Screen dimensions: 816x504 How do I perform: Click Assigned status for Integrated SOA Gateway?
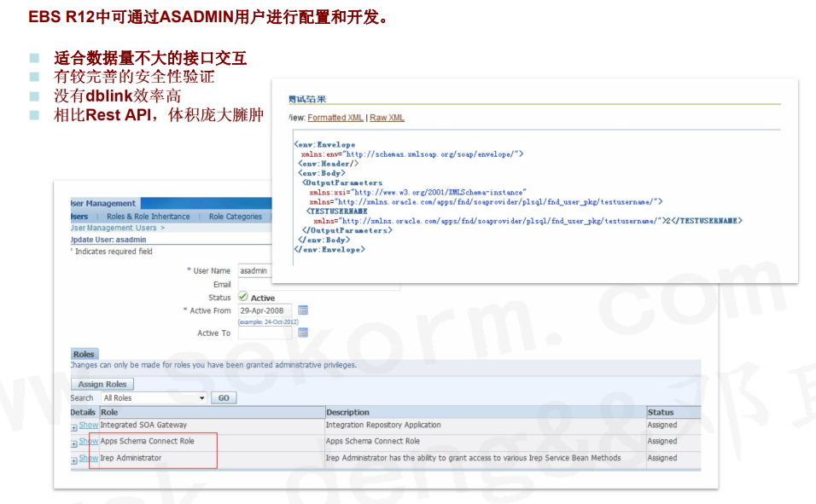(x=662, y=425)
